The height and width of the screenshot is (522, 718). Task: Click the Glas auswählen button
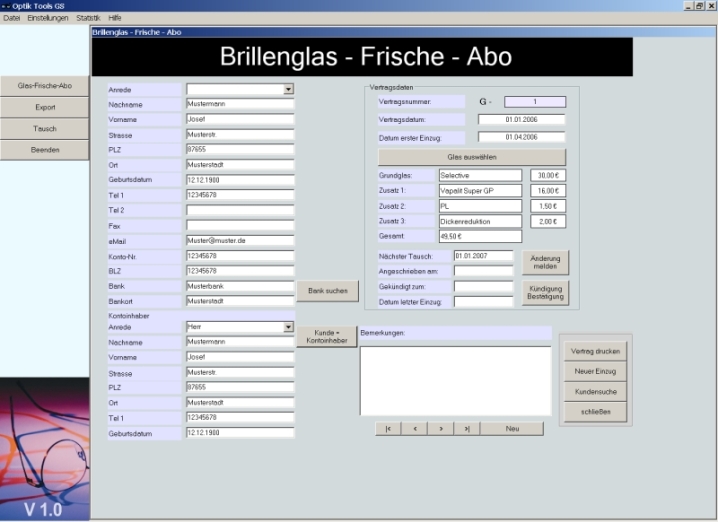[x=471, y=157]
